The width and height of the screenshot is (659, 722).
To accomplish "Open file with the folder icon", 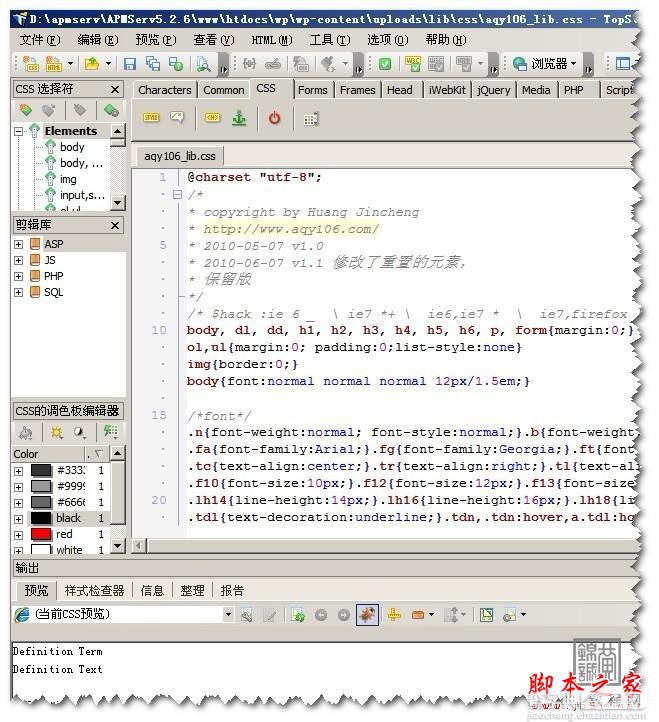I will click(x=92, y=64).
